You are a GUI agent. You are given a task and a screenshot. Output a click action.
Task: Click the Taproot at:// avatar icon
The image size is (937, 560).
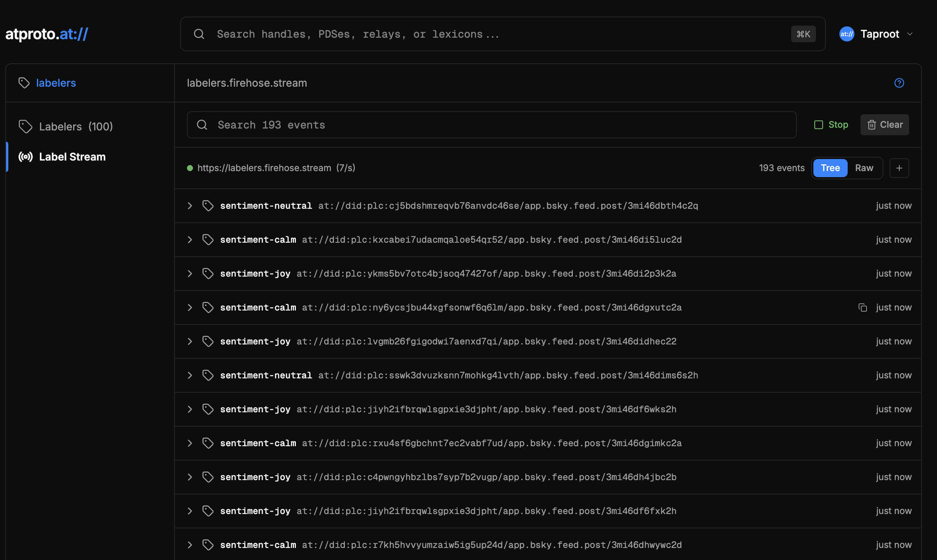pos(847,34)
